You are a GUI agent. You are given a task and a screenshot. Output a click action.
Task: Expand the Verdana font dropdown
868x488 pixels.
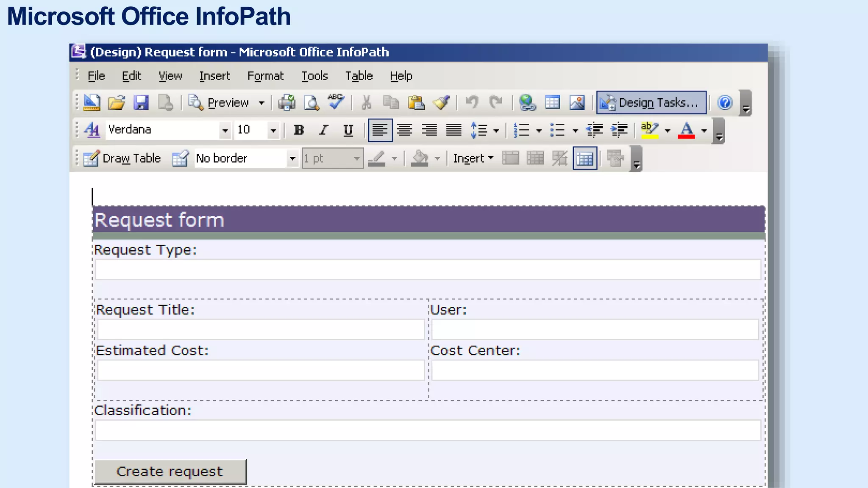coord(225,130)
